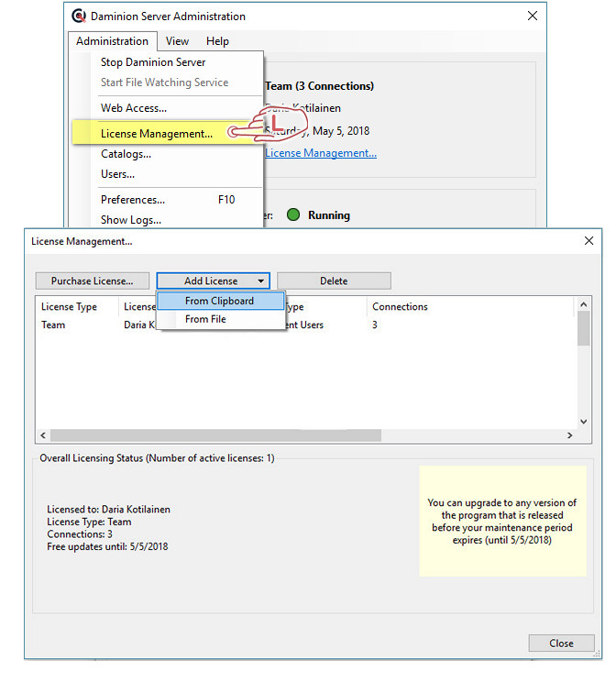This screenshot has width=616, height=682.
Task: Open Preferences from the menu
Action: [x=133, y=200]
